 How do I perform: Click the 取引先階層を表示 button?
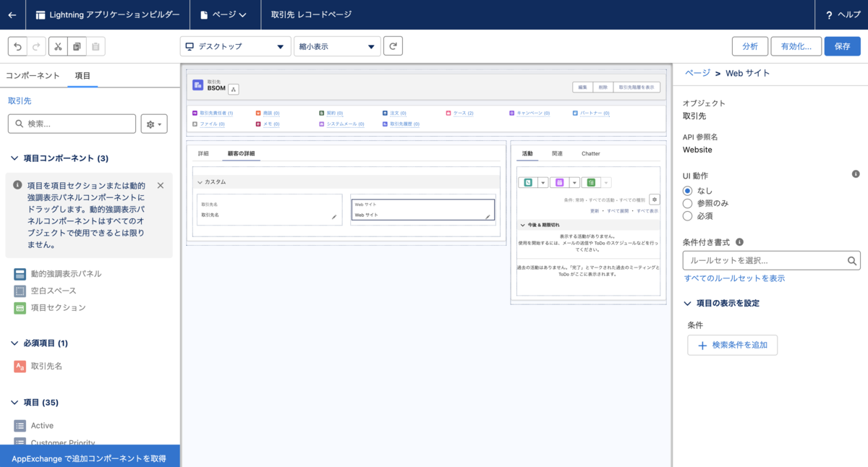pyautogui.click(x=637, y=87)
